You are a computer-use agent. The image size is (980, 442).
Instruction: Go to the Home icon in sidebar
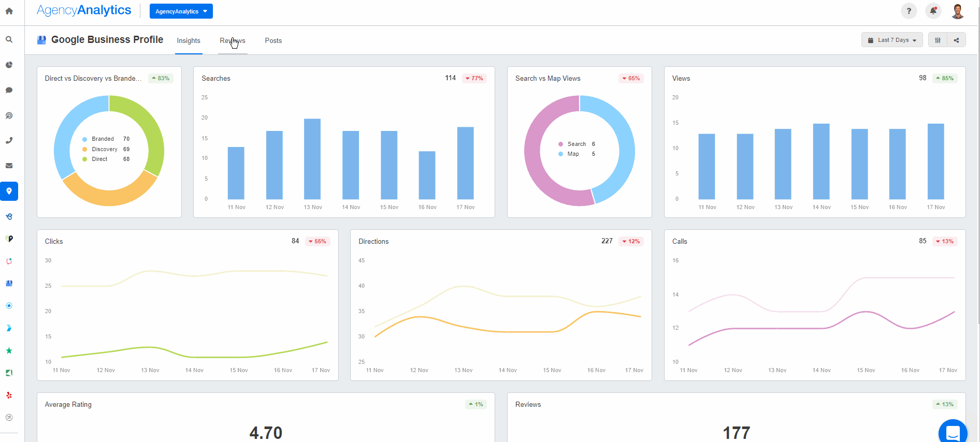[x=9, y=11]
